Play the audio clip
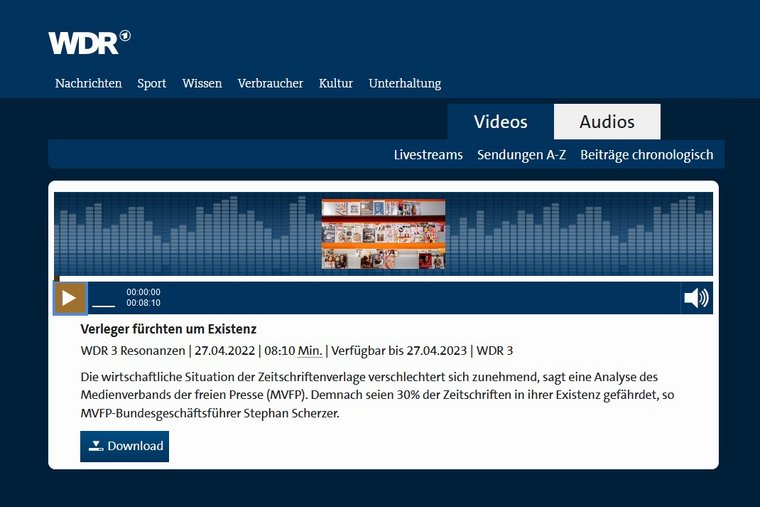Screen dimensions: 760x507 [x=70, y=297]
